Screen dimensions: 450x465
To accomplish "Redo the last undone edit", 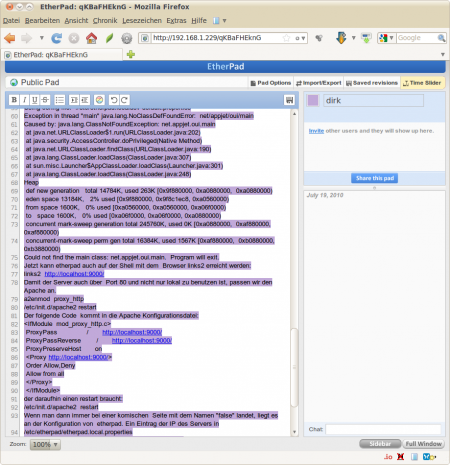I will click(x=124, y=100).
